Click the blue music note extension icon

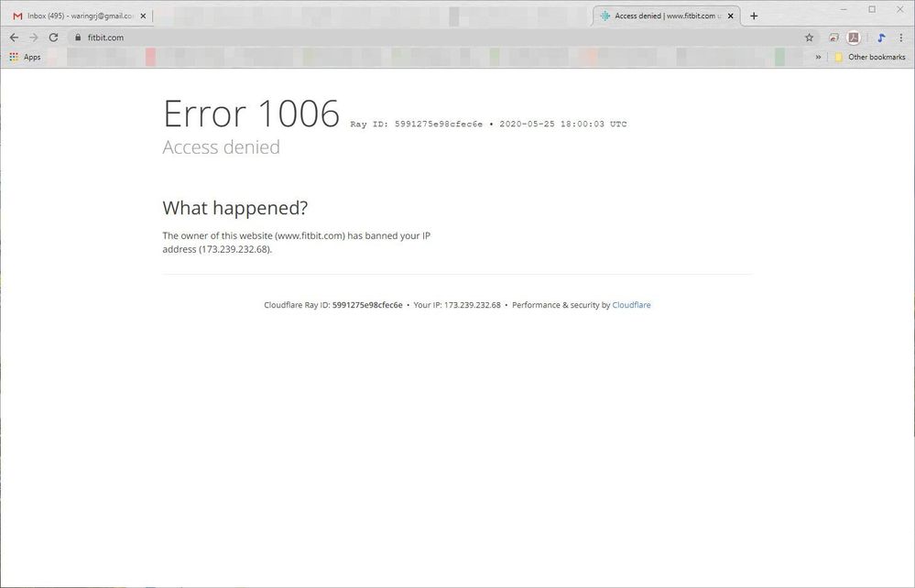click(880, 38)
